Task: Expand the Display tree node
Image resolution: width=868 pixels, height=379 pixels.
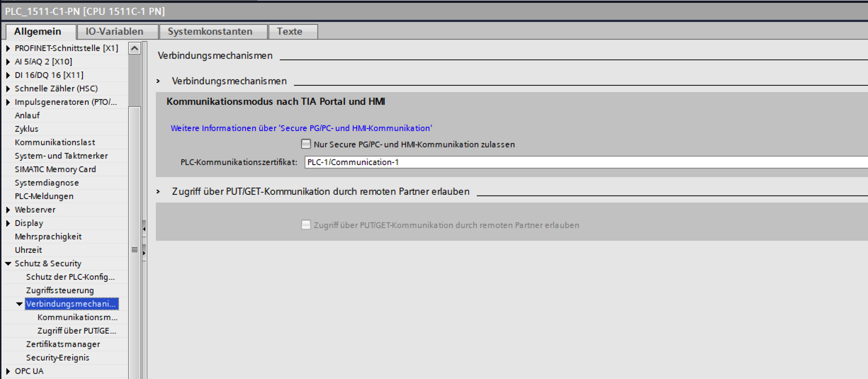Action: coord(9,223)
